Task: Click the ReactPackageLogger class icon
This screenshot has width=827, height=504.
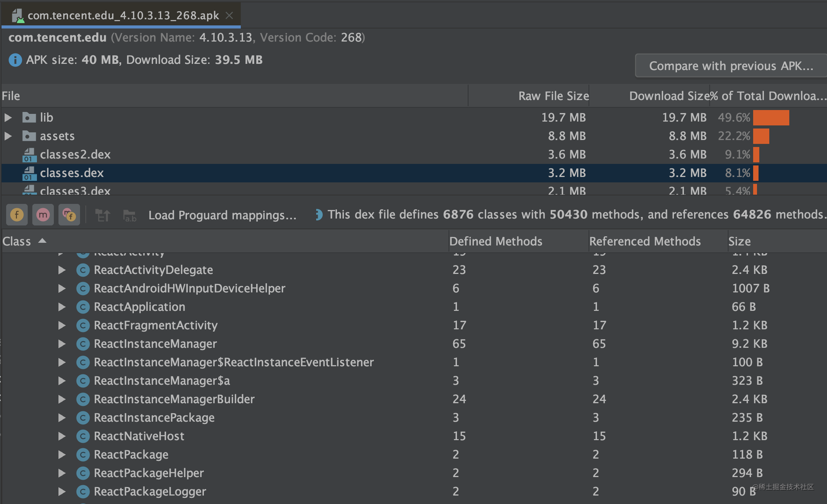Action: click(x=83, y=492)
